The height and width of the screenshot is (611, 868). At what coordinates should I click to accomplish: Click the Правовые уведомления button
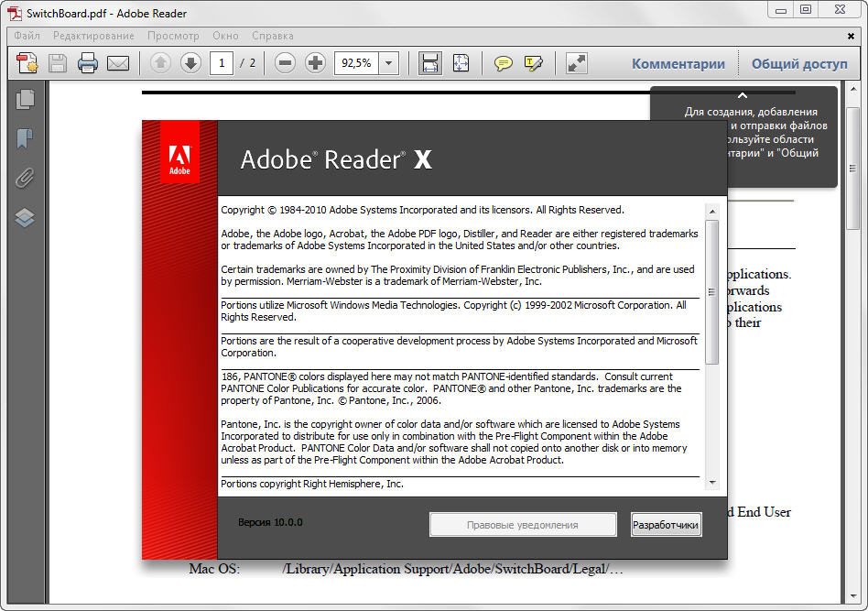point(523,525)
